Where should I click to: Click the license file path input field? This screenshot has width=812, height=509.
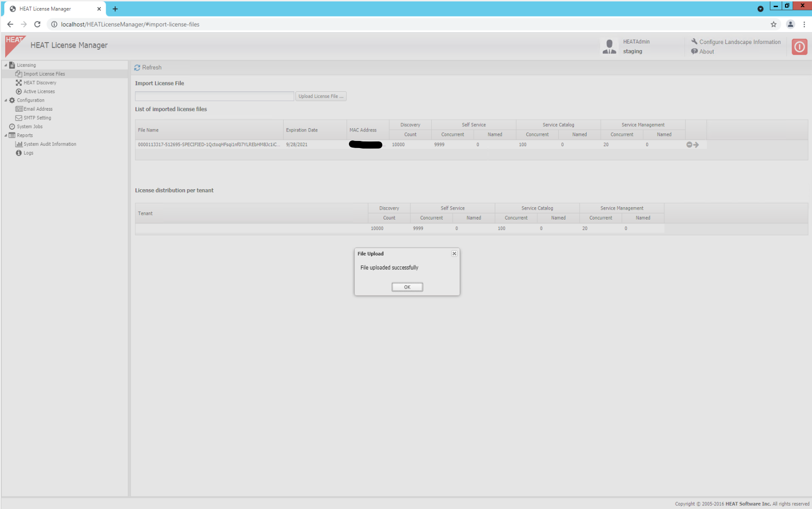[214, 96]
